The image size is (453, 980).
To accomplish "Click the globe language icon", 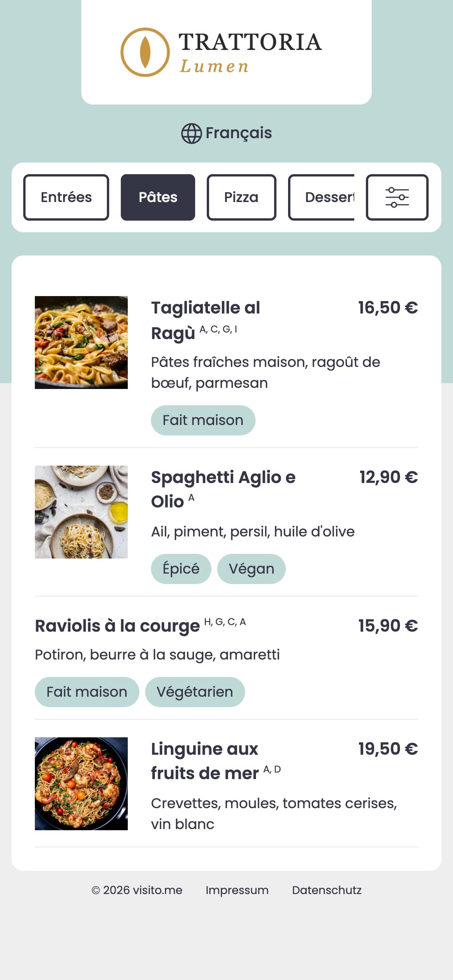I will 191,134.
